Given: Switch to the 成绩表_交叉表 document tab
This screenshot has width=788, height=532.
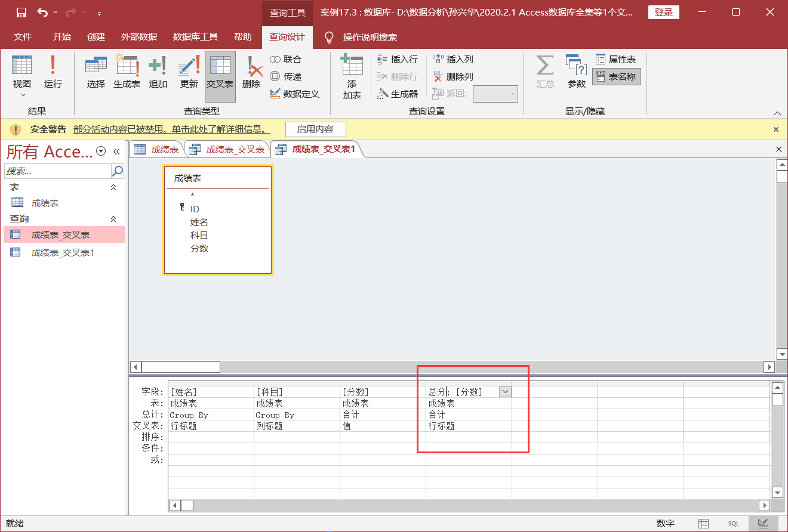Looking at the screenshot, I should [x=227, y=150].
